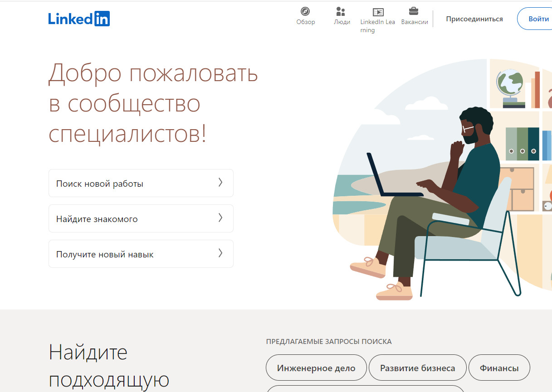Select the Развитие бизнеса search chip
Viewport: 552px width, 392px height.
(417, 368)
